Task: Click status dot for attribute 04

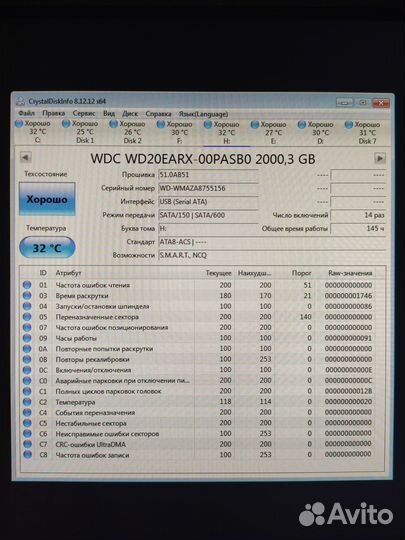Action: coord(27,306)
